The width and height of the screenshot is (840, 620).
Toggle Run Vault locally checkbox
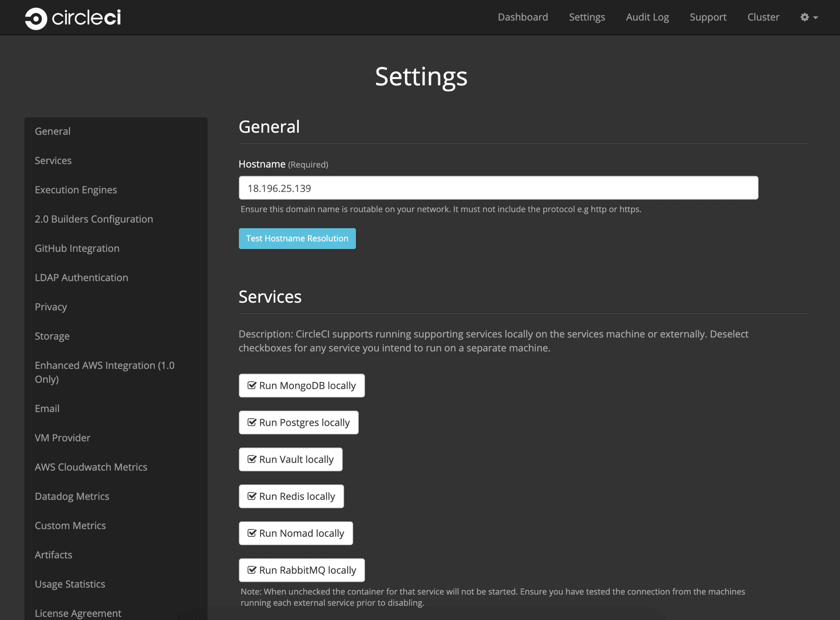pos(290,459)
